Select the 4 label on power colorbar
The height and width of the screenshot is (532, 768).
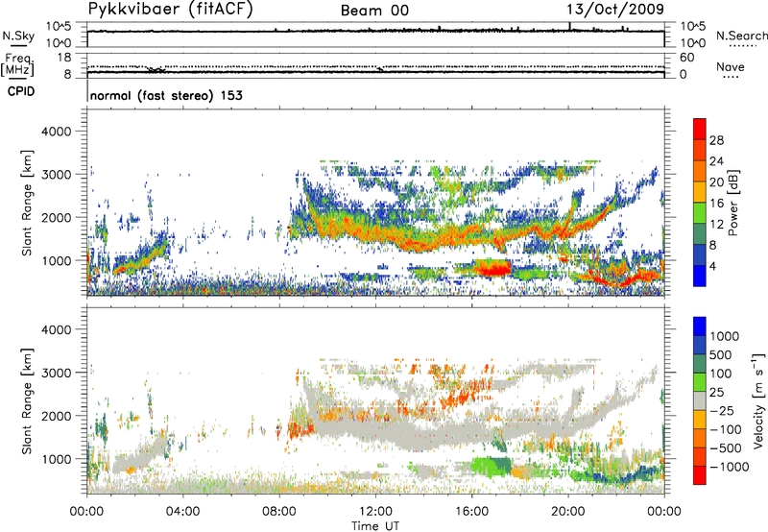[712, 266]
